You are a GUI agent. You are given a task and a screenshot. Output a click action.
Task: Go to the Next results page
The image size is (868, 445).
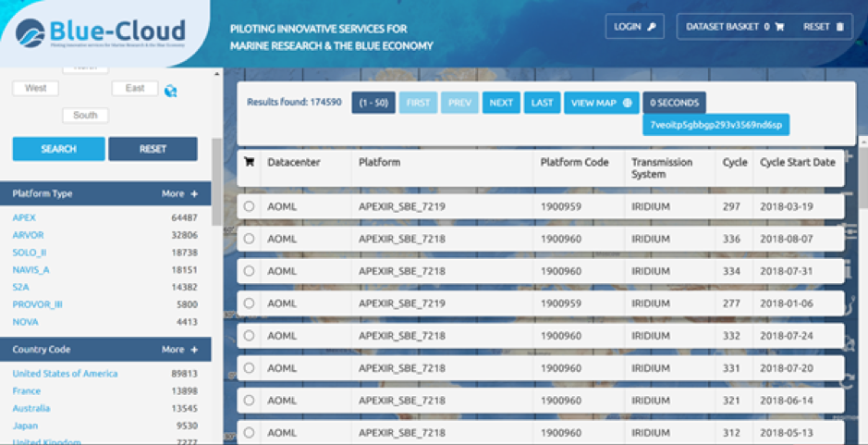500,103
